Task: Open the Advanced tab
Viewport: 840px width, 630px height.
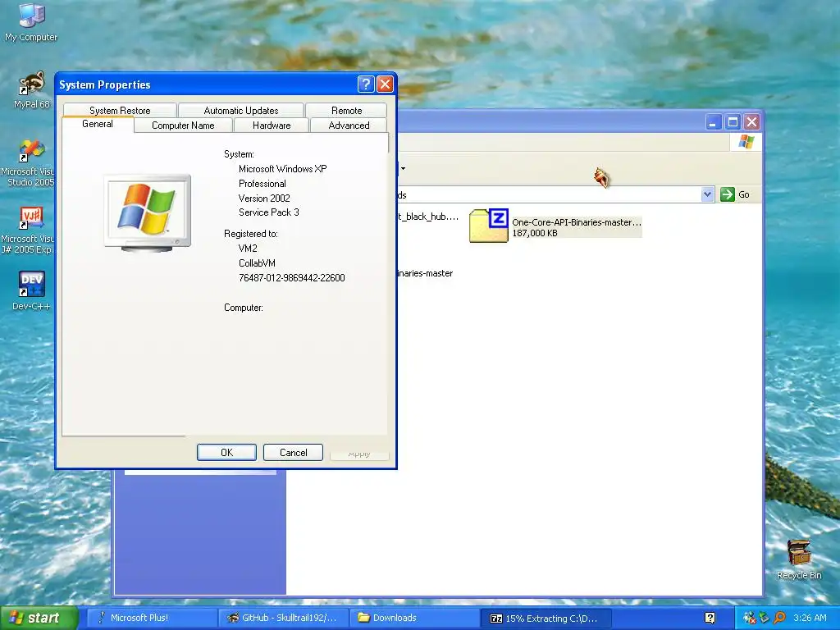Action: point(349,126)
